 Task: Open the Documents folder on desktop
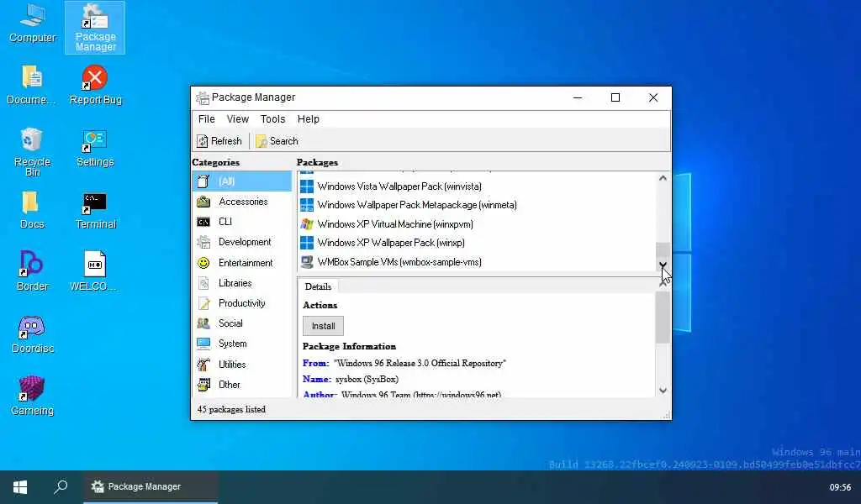tap(31, 85)
